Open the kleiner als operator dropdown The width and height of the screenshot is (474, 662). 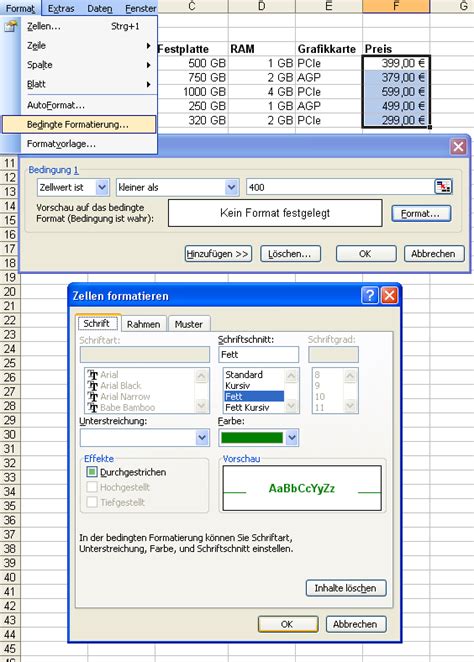[231, 187]
